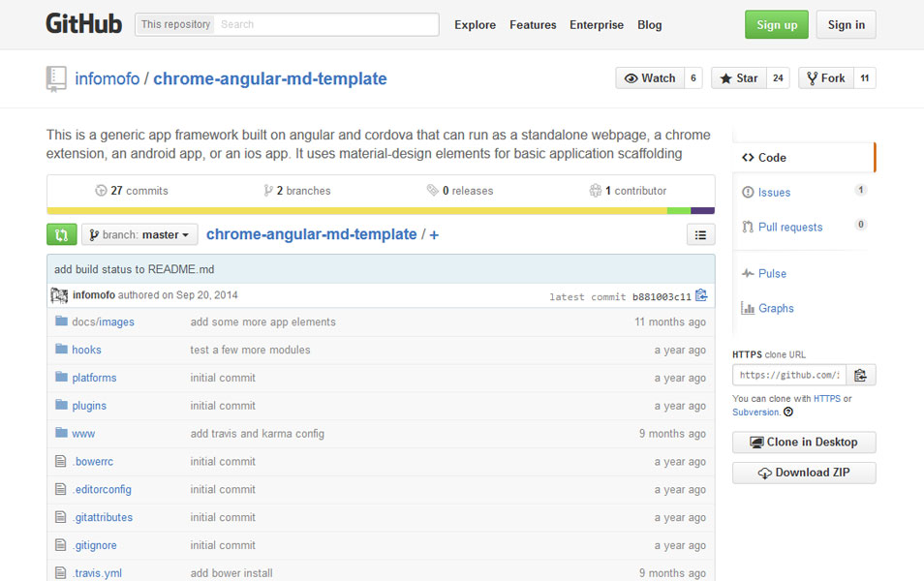Viewport: 924px width, 581px height.
Task: Click the .bowerrc file icon
Action: pyautogui.click(x=60, y=461)
